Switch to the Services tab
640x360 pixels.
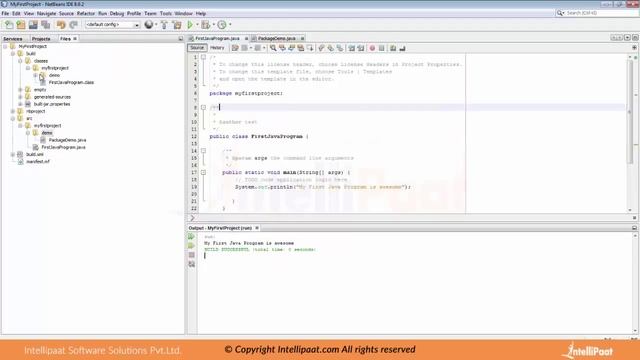[13, 39]
